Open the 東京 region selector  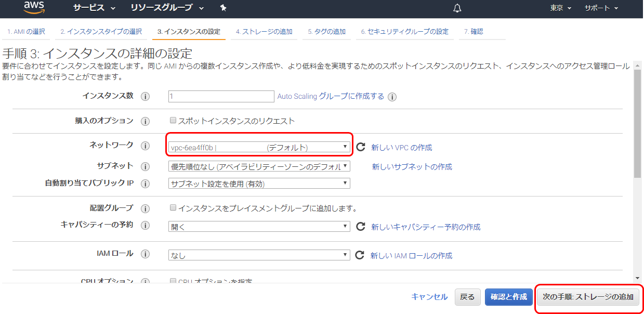click(x=556, y=8)
